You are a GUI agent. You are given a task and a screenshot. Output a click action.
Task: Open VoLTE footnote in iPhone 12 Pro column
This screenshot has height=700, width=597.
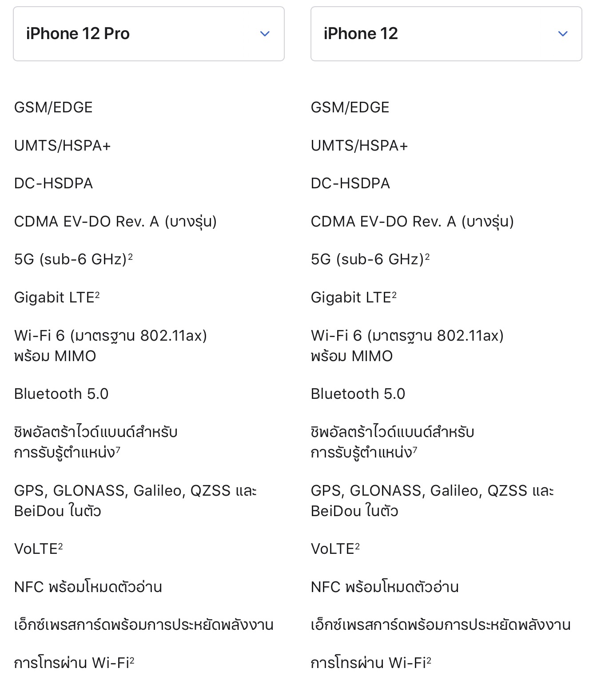[60, 546]
